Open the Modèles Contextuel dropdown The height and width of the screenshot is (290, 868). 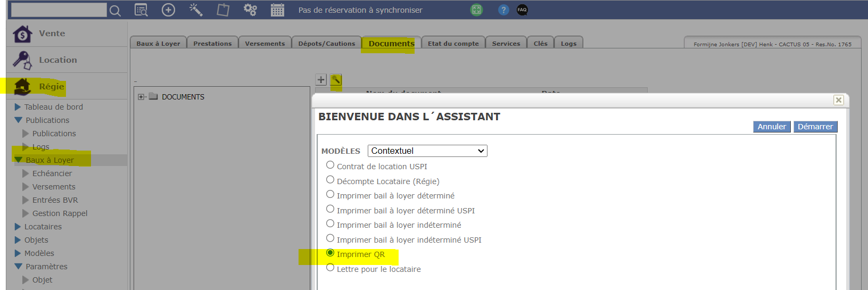pyautogui.click(x=427, y=151)
